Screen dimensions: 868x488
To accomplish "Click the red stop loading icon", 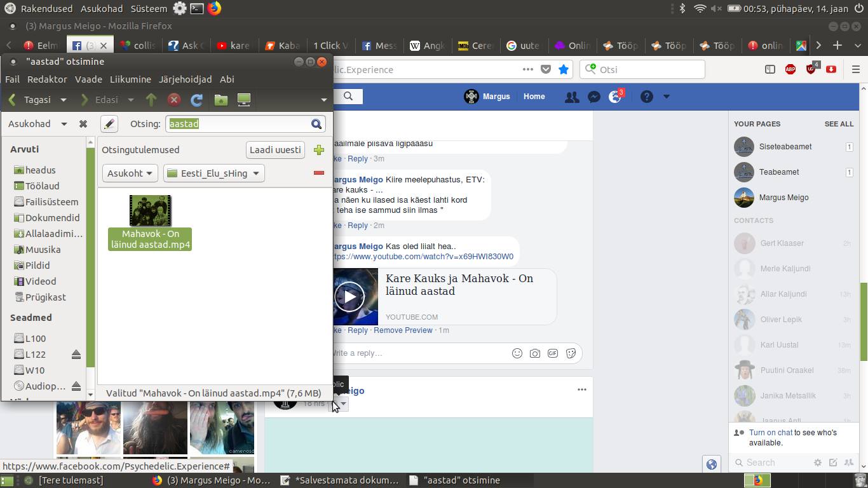I will pos(174,100).
